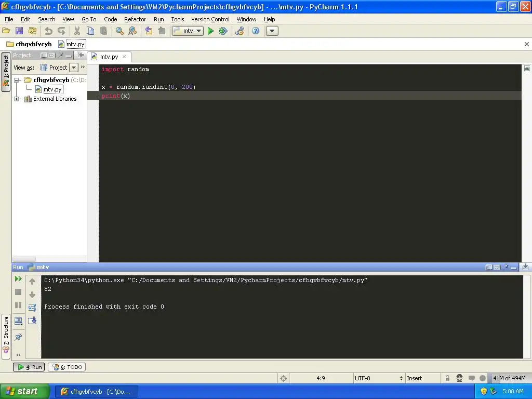The height and width of the screenshot is (399, 532).
Task: Select the mtv.py editor tab
Action: click(109, 57)
